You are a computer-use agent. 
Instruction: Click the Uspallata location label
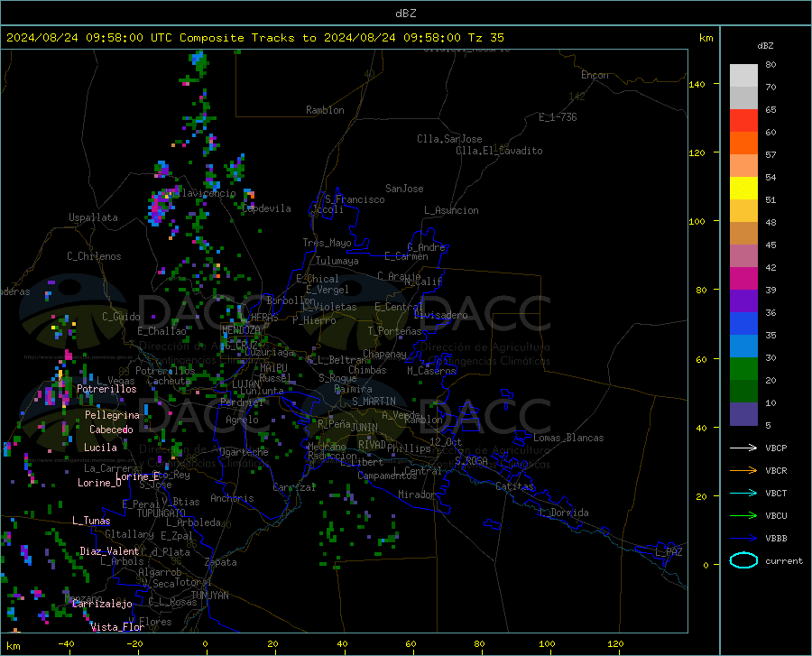coord(93,217)
